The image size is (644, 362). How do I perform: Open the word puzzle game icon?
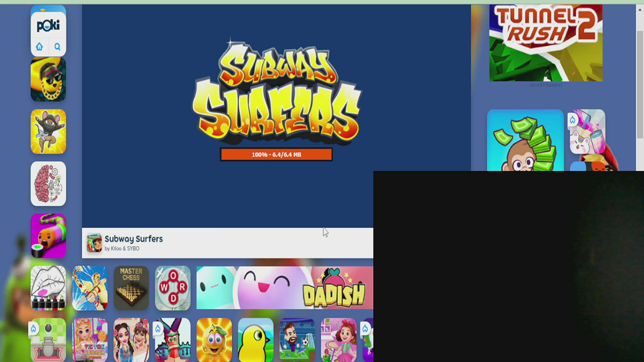click(173, 288)
